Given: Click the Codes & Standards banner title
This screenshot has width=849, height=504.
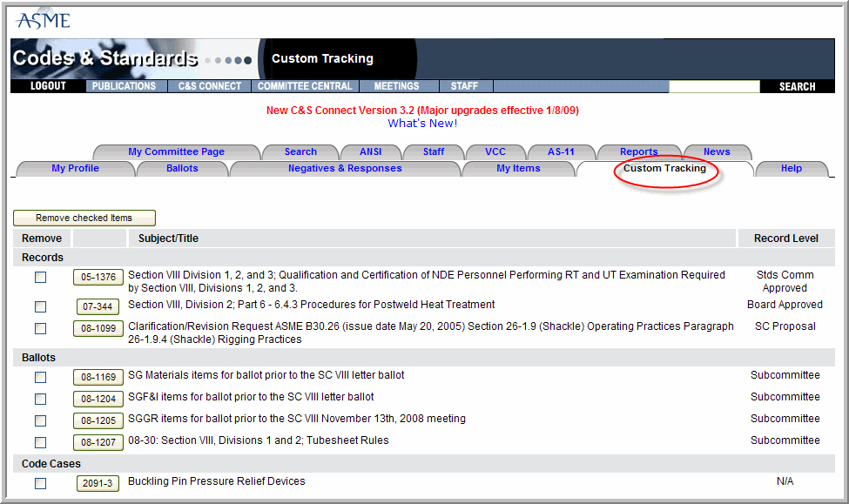Looking at the screenshot, I should click(x=105, y=58).
